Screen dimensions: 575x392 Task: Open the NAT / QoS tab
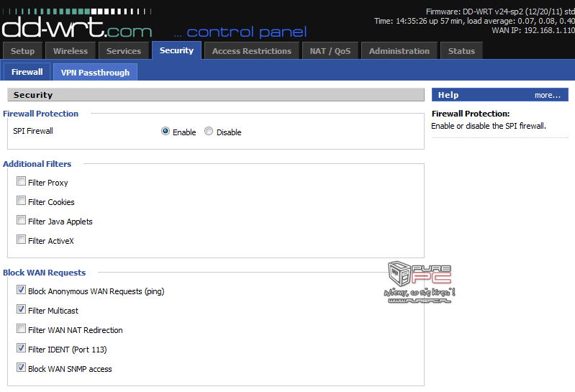330,51
